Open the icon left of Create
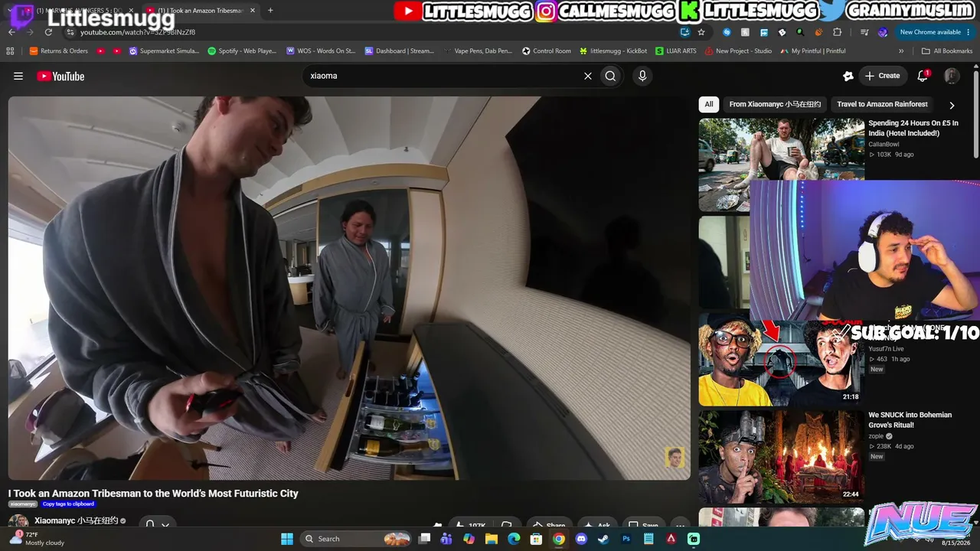 click(x=848, y=76)
